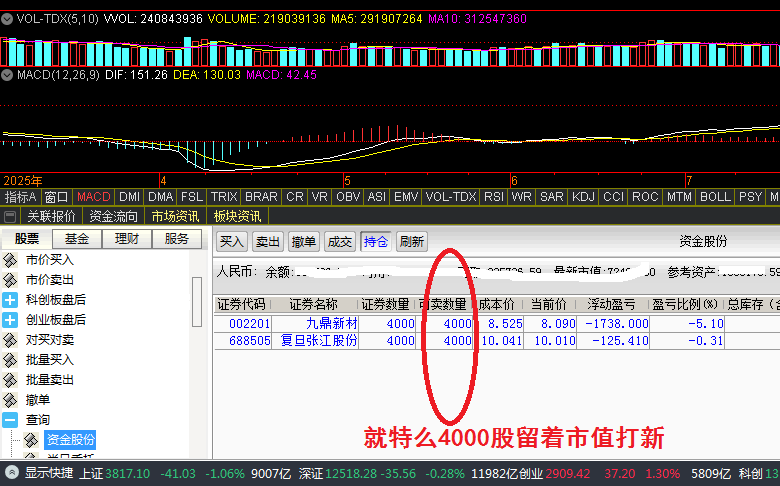
Task: Expand the 创业板盘后 tree node
Action: coord(10,320)
